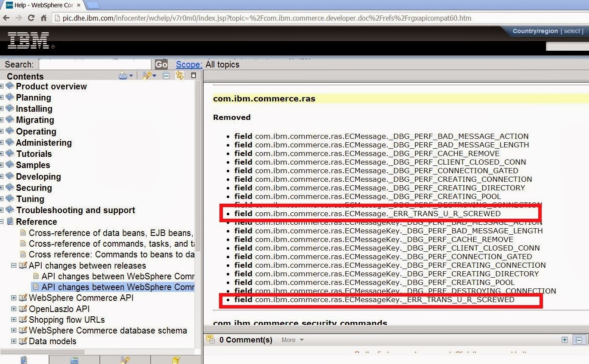
Task: Collapse comments with the minus icon
Action: pyautogui.click(x=579, y=340)
